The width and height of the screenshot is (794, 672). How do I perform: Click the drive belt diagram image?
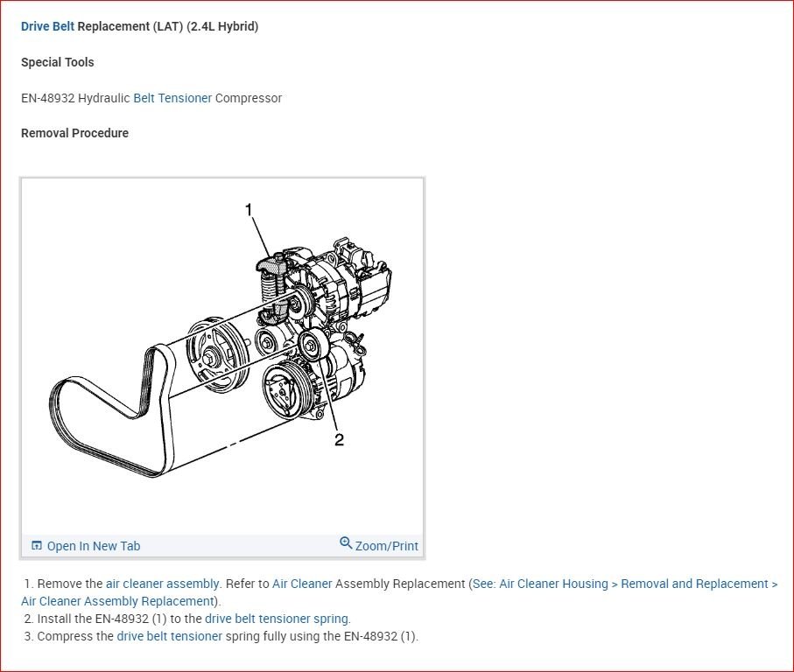click(x=221, y=356)
